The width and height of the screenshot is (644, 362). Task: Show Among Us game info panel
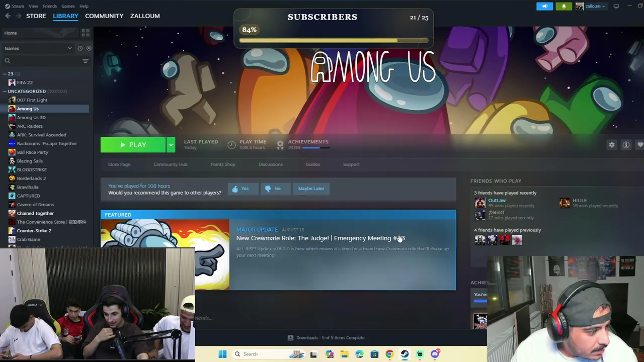pyautogui.click(x=626, y=145)
